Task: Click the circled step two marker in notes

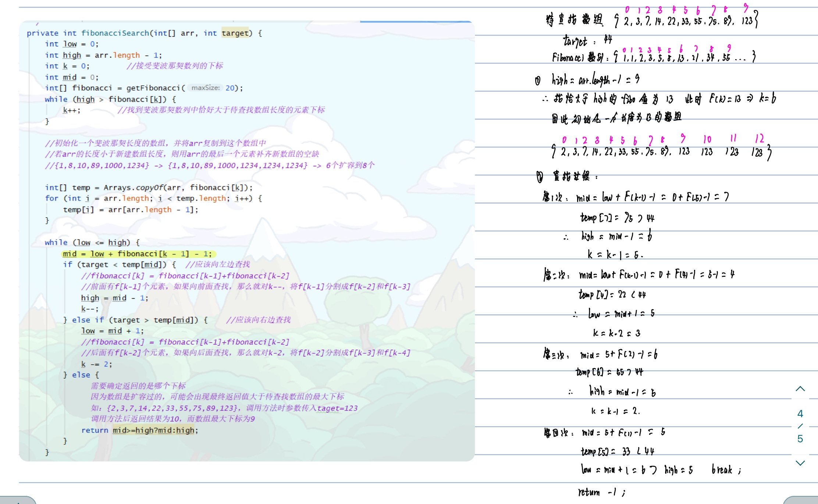Action: tap(539, 177)
